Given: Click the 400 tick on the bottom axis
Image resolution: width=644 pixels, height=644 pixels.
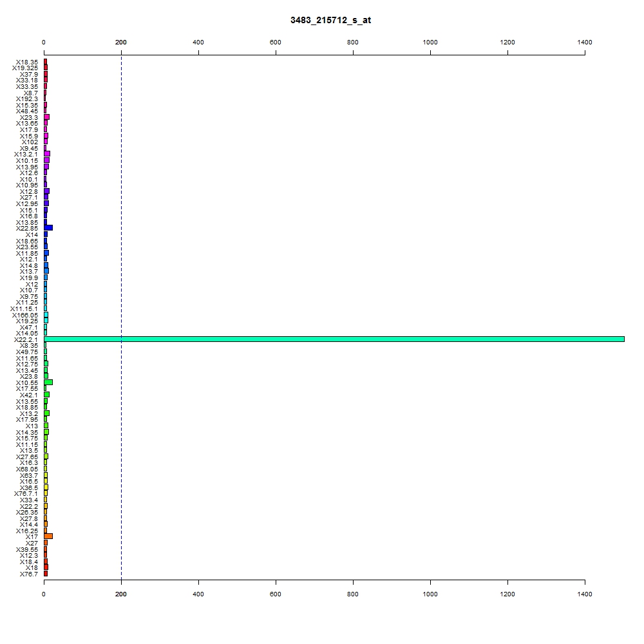Looking at the screenshot, I should pos(198,594).
